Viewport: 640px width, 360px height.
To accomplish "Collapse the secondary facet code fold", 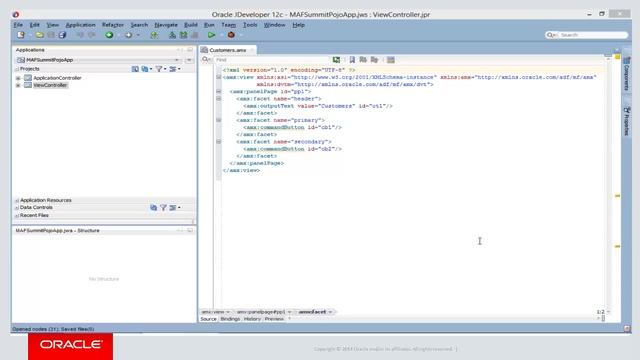I will tap(218, 142).
